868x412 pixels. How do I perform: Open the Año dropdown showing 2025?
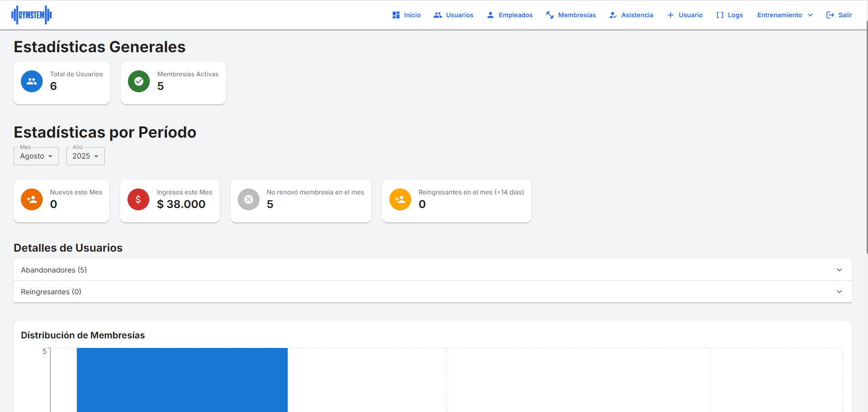coord(85,156)
